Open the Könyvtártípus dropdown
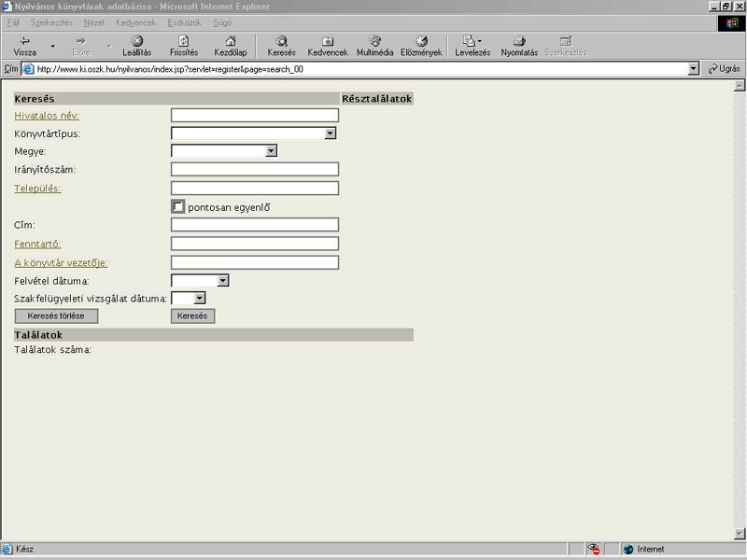Image resolution: width=747 pixels, height=560 pixels. (x=254, y=133)
